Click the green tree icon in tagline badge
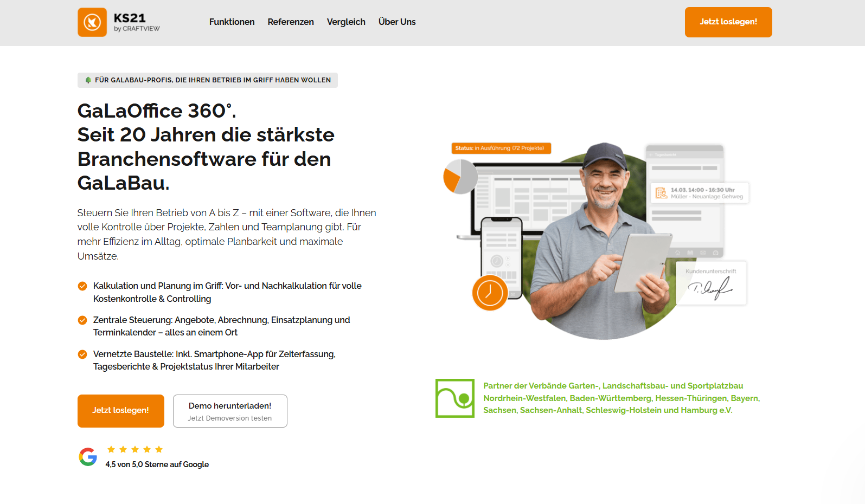The height and width of the screenshot is (504, 865). click(x=88, y=80)
